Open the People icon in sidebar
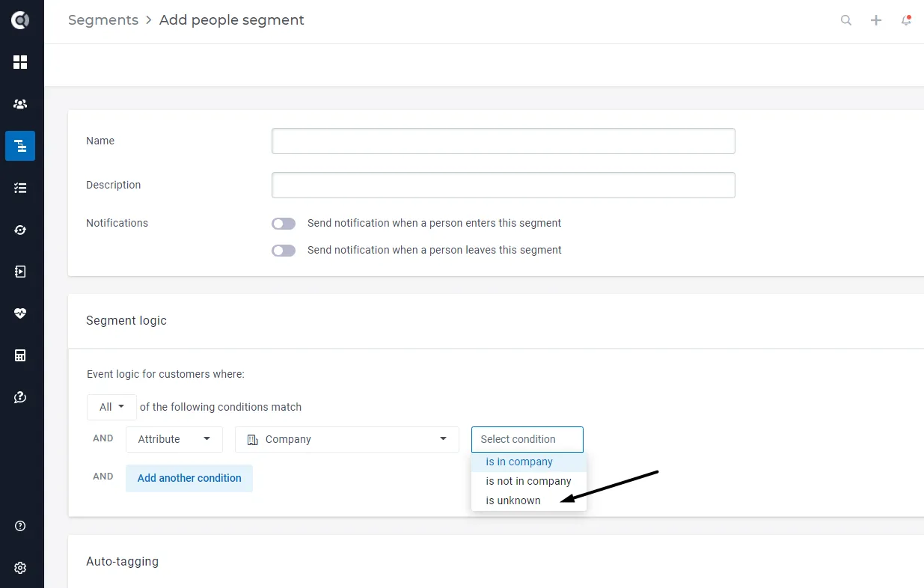Image resolution: width=924 pixels, height=588 pixels. [x=20, y=104]
